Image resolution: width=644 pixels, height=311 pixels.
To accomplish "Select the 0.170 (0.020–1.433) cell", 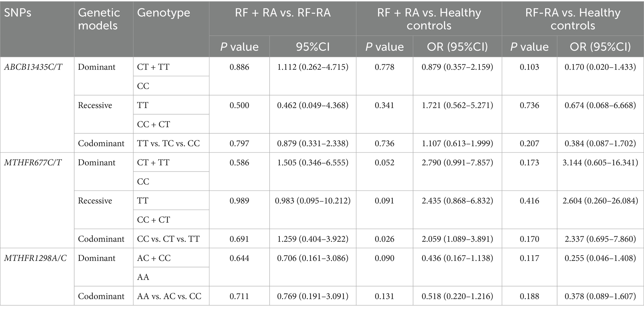I will pos(600,67).
